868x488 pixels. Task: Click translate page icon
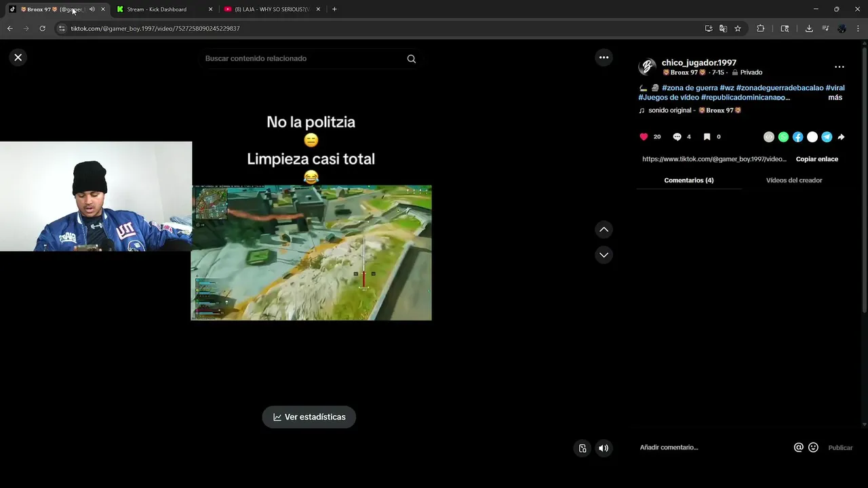723,28
